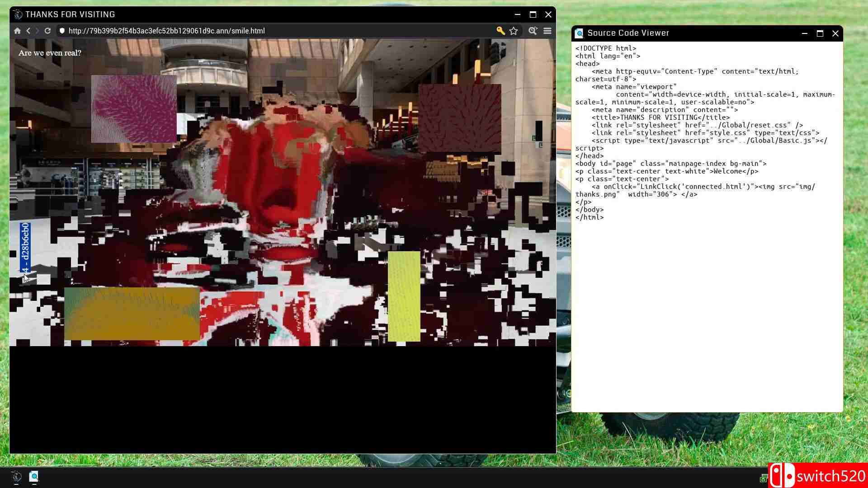Reload the page with the refresh icon
The image size is (868, 488).
(x=47, y=31)
